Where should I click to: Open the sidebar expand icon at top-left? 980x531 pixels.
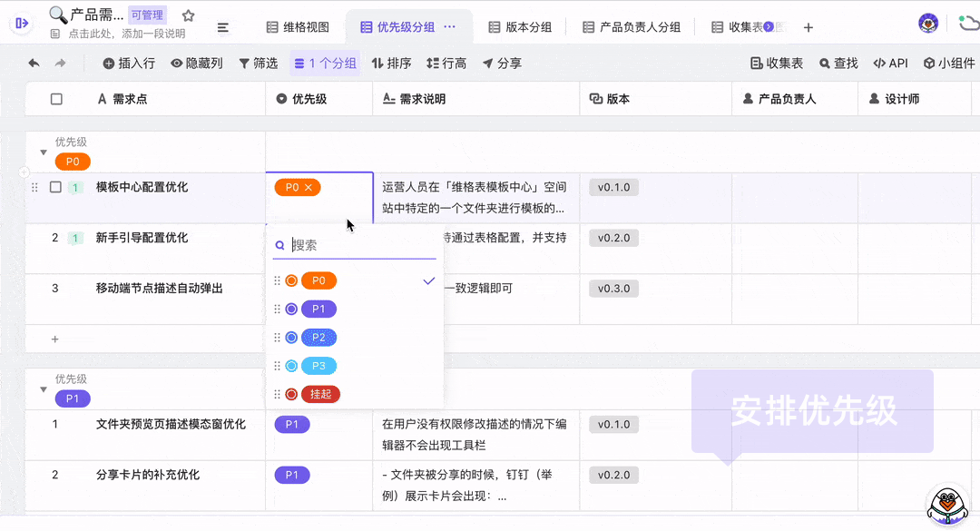(23, 24)
